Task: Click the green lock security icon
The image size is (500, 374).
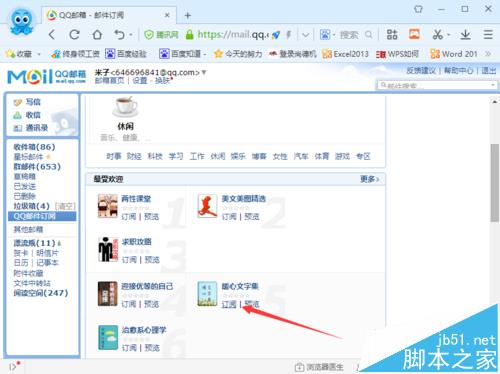Action: coord(189,35)
